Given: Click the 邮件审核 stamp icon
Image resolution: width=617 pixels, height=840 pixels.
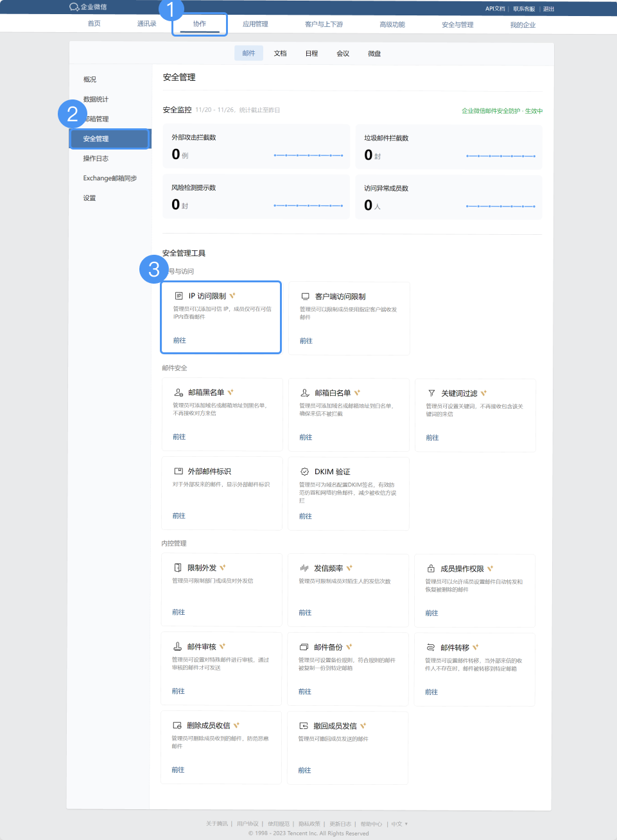Looking at the screenshot, I should pos(178,646).
